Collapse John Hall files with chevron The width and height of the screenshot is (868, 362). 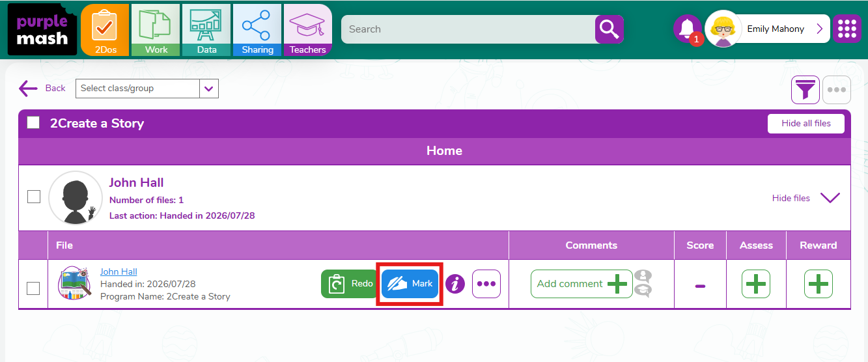tap(830, 198)
